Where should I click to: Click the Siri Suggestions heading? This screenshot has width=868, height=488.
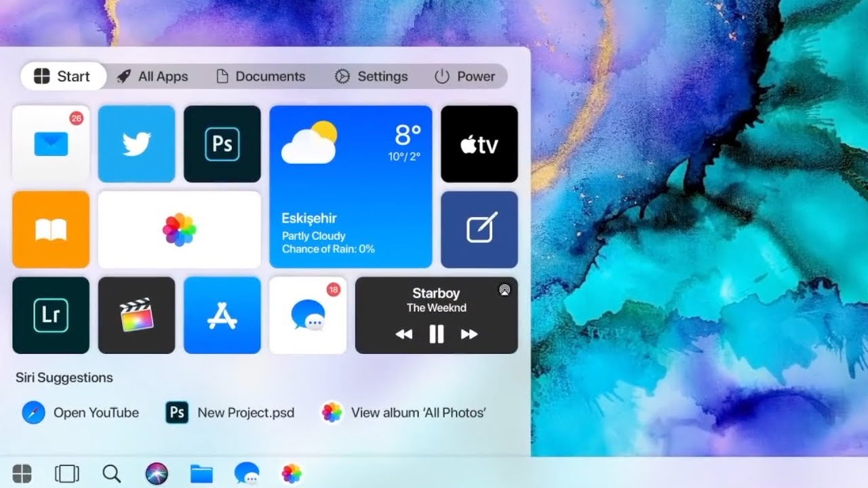[64, 378]
